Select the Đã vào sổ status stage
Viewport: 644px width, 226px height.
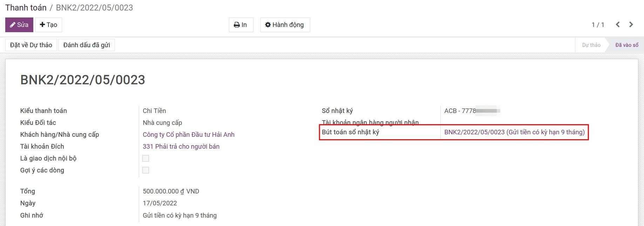point(626,45)
